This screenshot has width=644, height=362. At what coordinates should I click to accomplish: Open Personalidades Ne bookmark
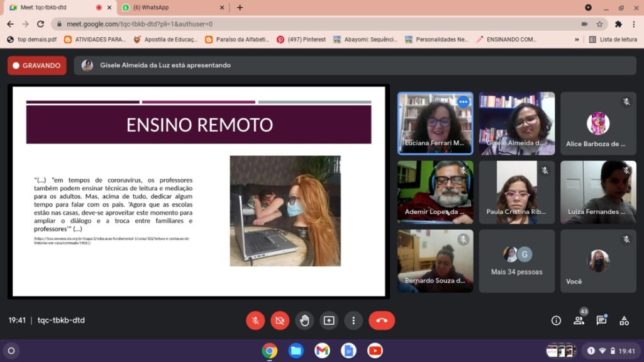pyautogui.click(x=436, y=40)
